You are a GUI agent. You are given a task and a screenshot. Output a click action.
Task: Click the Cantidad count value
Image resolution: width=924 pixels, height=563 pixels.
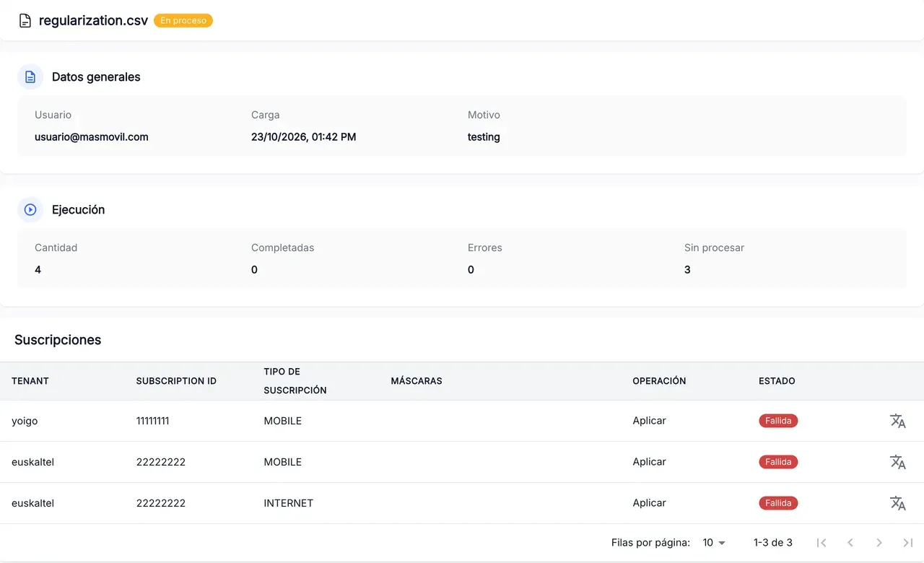click(38, 270)
